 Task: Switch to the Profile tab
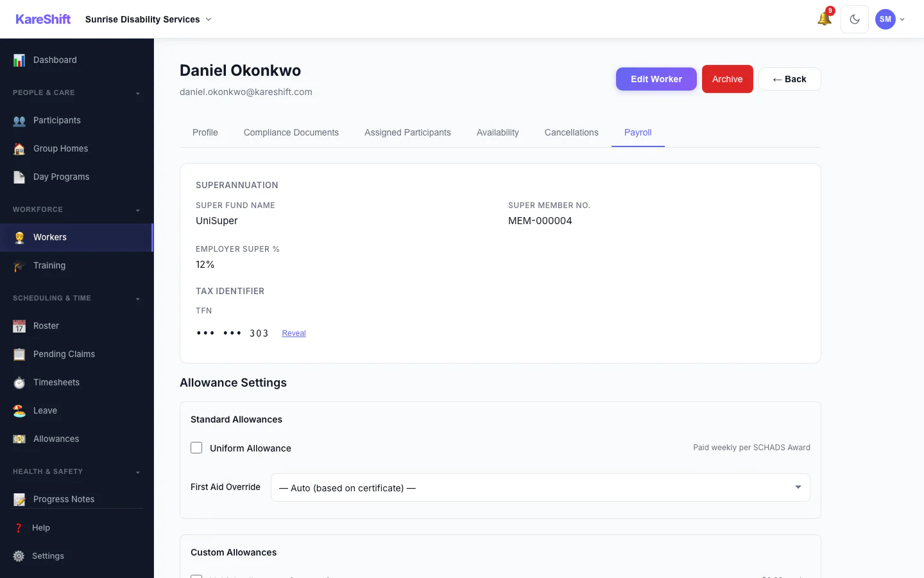[x=205, y=132]
